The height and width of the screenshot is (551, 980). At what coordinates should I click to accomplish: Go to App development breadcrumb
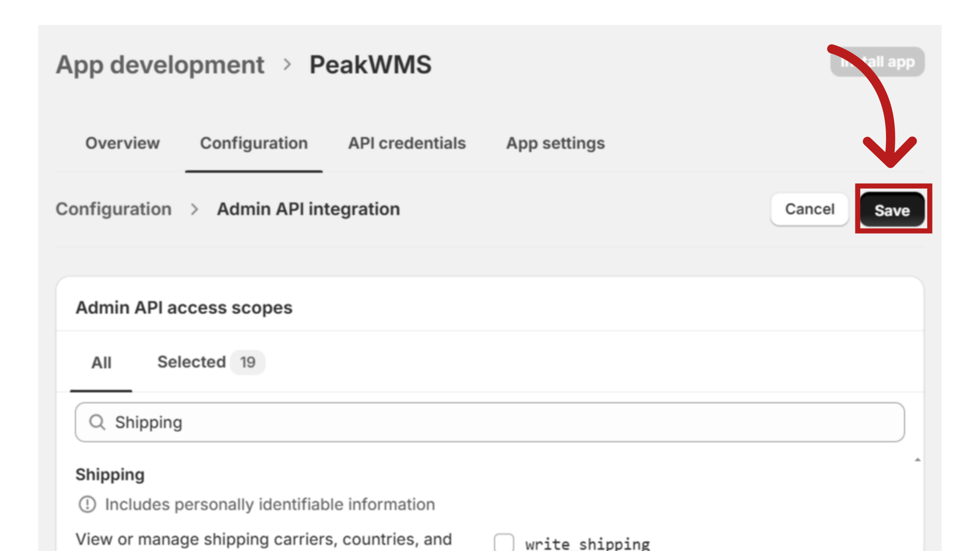click(160, 65)
